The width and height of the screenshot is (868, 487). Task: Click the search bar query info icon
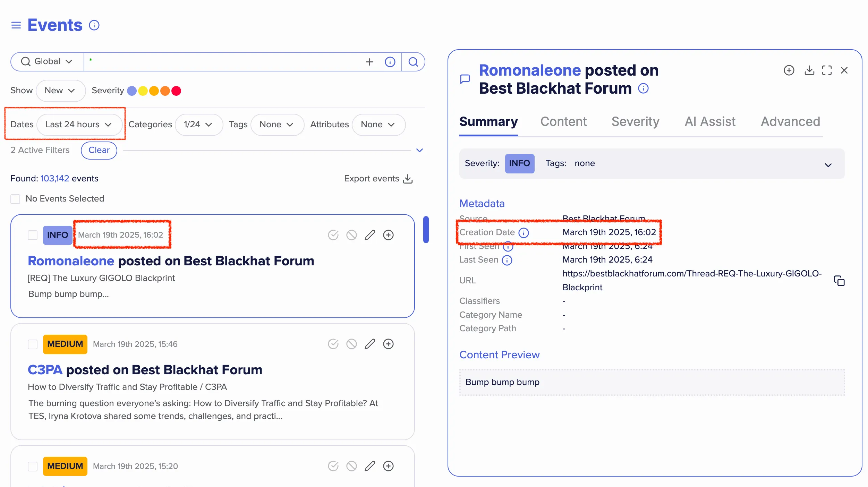pos(390,62)
